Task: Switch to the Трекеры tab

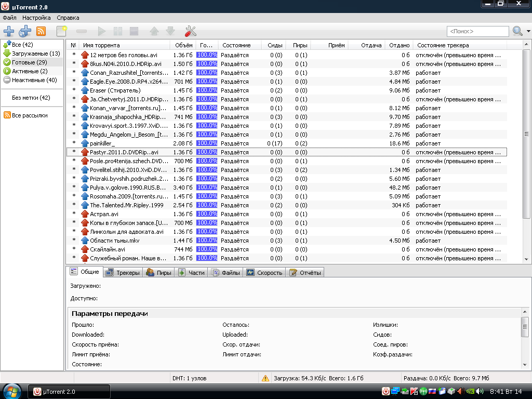Action: [123, 272]
